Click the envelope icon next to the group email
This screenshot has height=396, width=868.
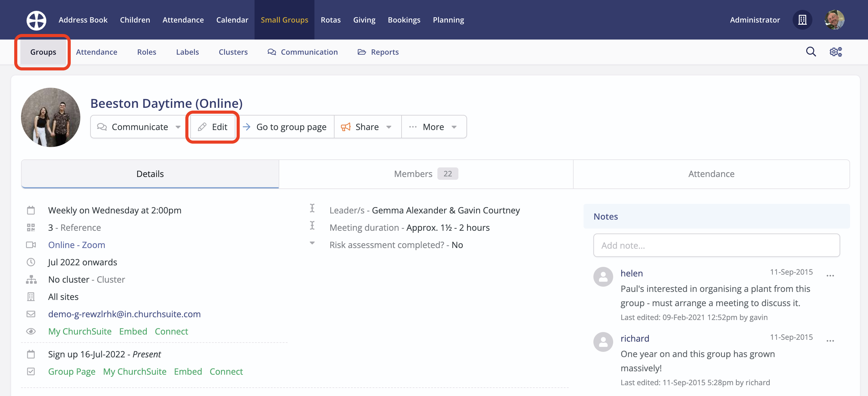coord(31,314)
